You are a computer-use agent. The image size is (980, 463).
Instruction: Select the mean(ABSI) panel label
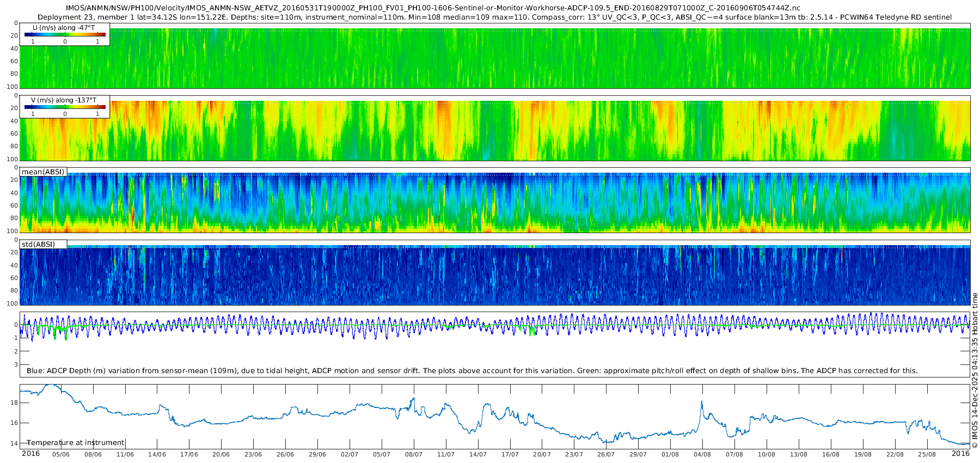tap(43, 172)
